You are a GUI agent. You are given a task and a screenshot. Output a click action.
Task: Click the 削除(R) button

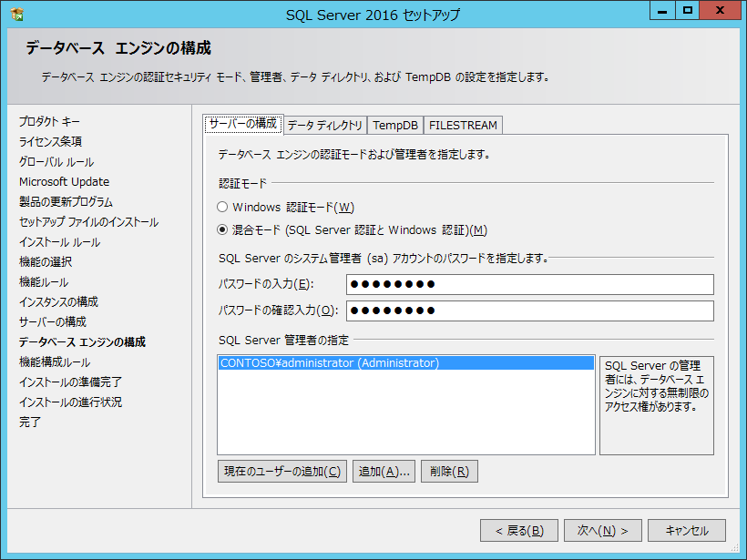point(449,472)
